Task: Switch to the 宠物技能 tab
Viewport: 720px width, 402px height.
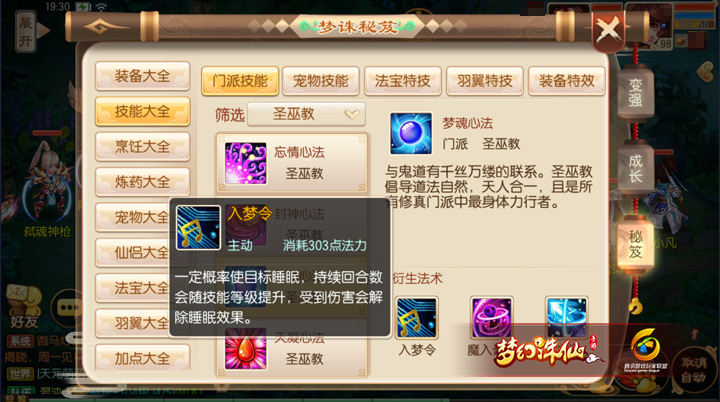Action: pos(321,81)
